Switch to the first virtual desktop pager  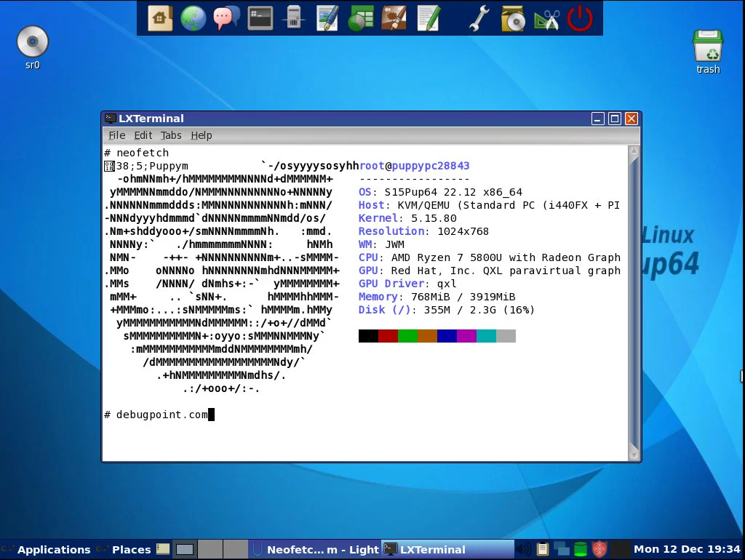click(185, 550)
